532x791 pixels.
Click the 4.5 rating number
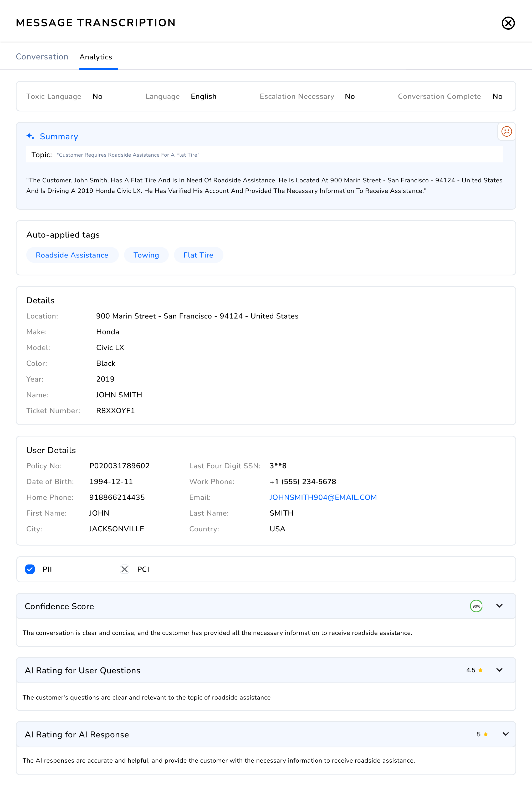470,670
